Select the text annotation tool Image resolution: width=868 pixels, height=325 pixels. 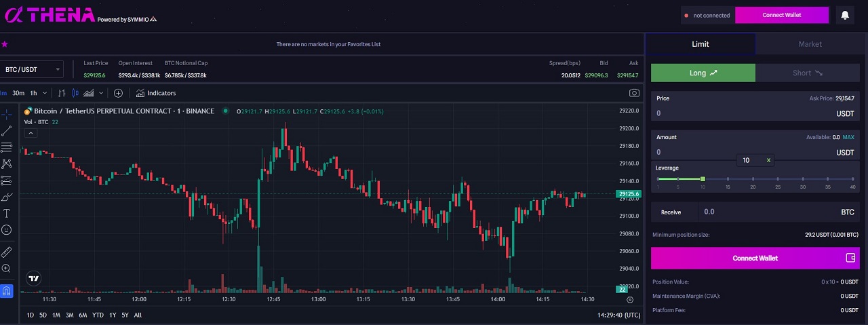click(6, 213)
